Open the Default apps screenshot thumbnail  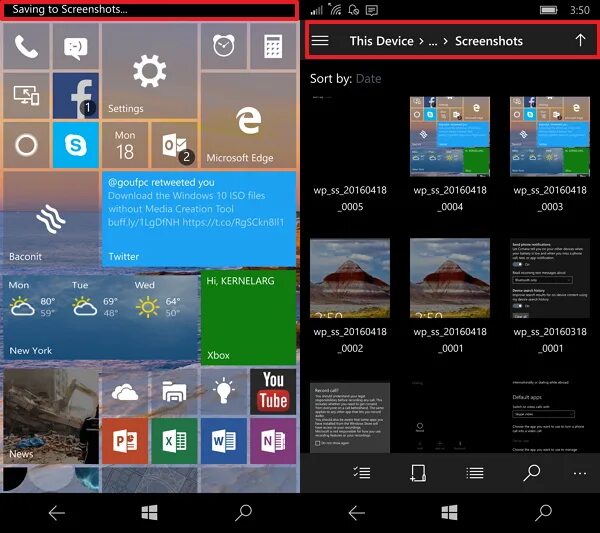[550, 416]
